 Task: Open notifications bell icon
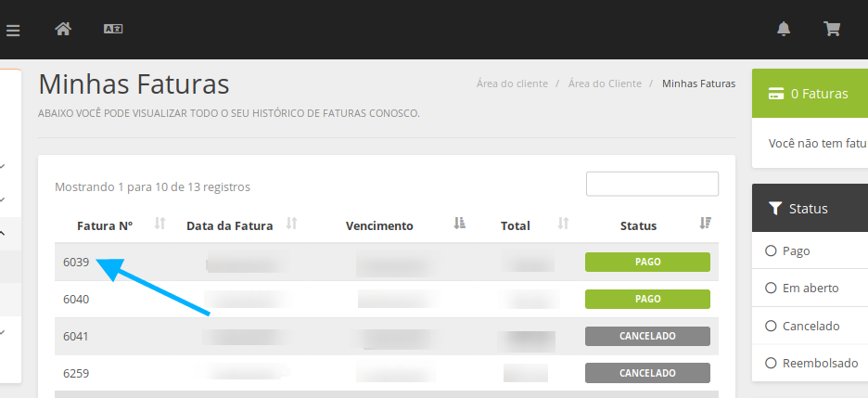(784, 29)
